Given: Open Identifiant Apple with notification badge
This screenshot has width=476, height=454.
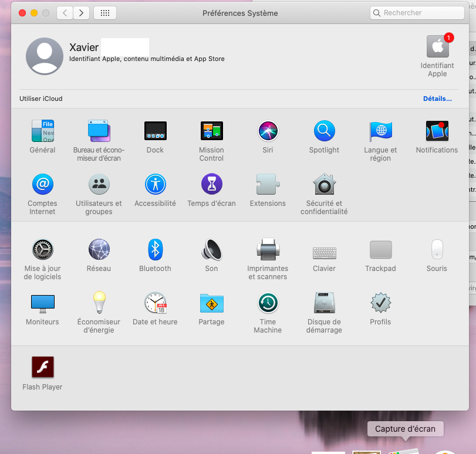Looking at the screenshot, I should pyautogui.click(x=437, y=46).
